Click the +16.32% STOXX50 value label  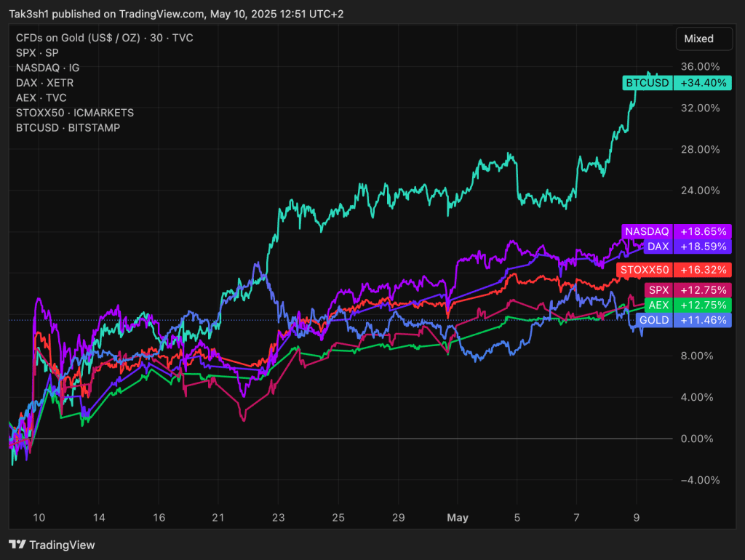coord(704,270)
